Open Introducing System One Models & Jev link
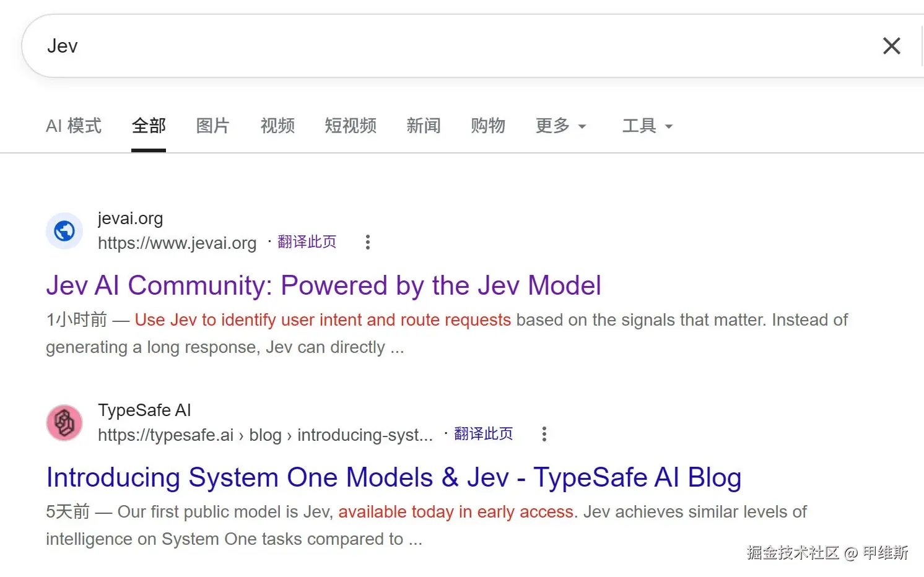This screenshot has height=577, width=924. [x=394, y=477]
